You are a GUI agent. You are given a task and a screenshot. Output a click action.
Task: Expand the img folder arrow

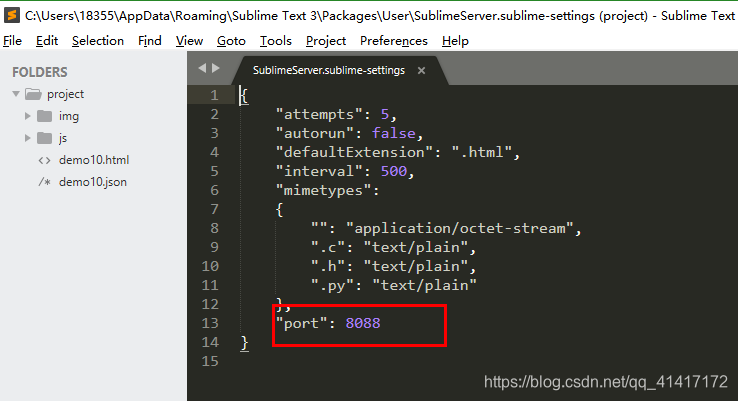click(x=27, y=116)
